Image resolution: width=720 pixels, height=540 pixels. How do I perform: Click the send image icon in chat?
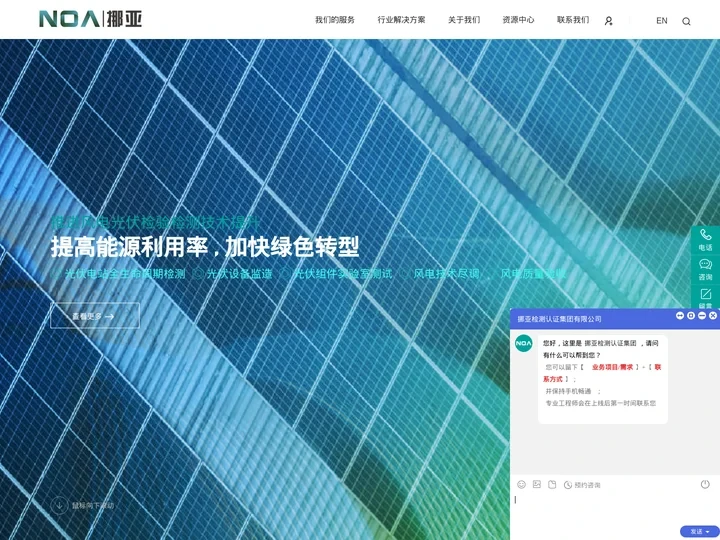536,484
